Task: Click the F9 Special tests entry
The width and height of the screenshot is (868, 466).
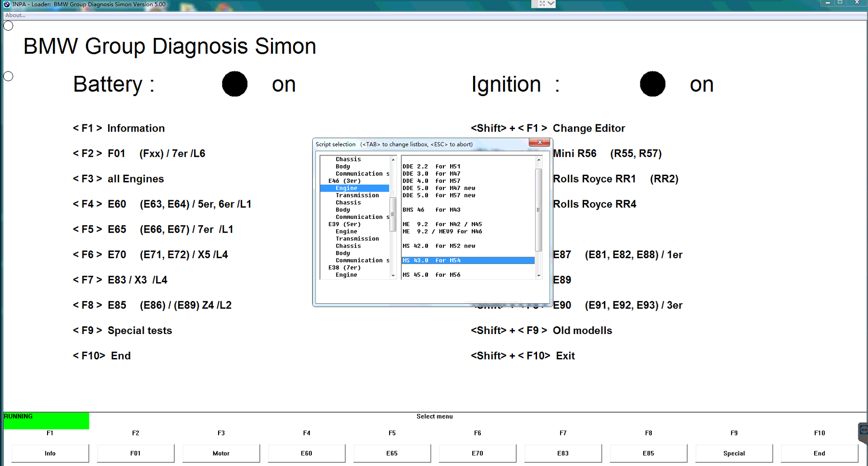Action: pyautogui.click(x=122, y=331)
